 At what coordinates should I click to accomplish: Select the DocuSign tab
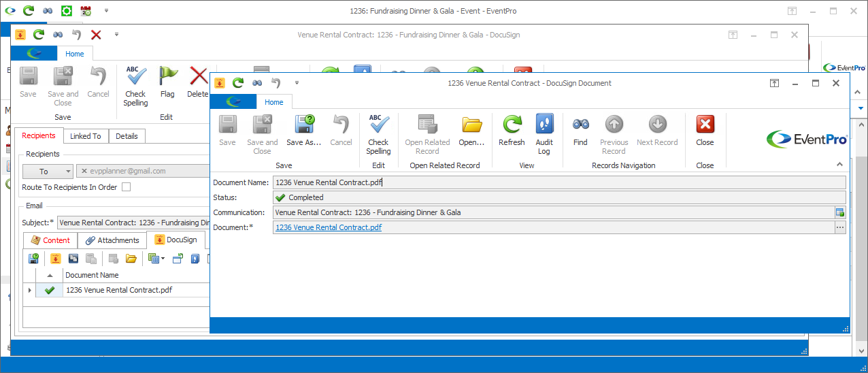(176, 240)
